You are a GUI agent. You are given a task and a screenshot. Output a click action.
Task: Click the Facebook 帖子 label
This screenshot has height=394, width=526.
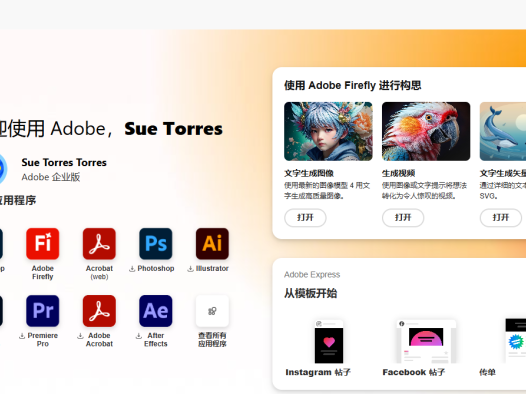414,372
